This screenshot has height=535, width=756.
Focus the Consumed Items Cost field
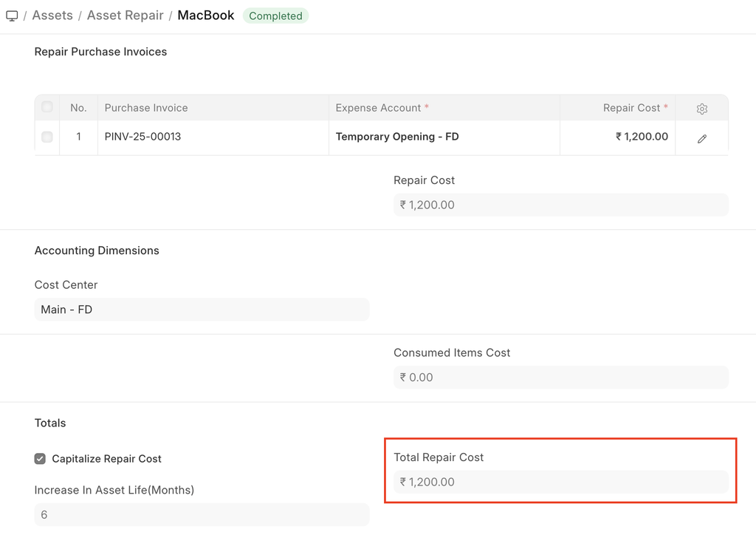[x=560, y=377]
